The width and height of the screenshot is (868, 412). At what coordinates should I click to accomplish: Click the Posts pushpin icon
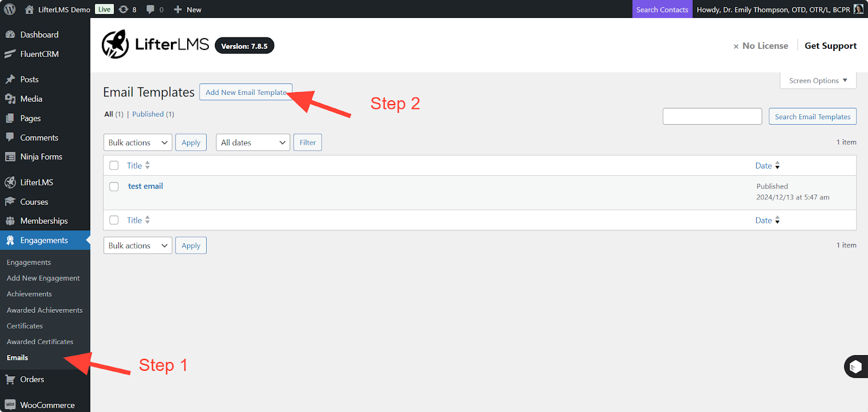10,79
